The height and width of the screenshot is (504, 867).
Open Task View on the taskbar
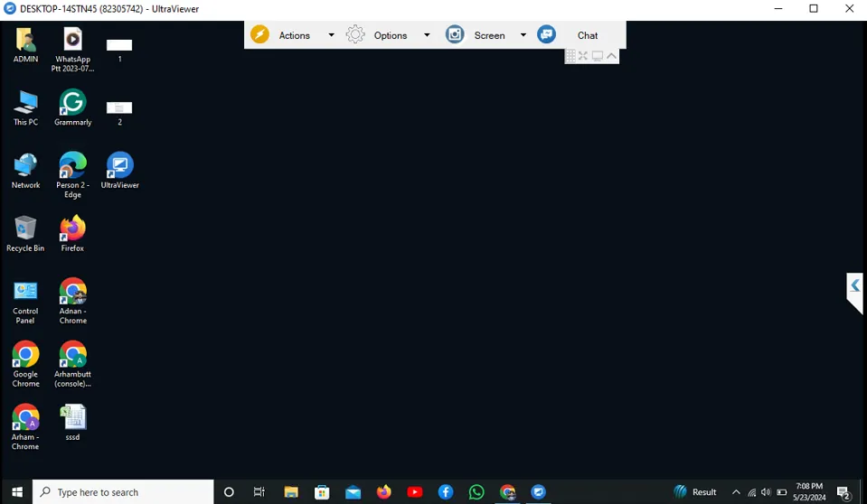(259, 492)
